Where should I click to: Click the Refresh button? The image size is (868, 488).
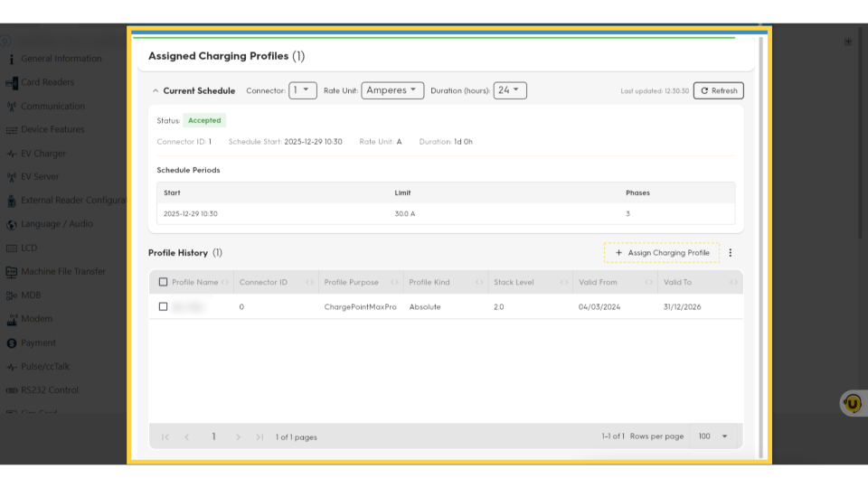coord(718,90)
